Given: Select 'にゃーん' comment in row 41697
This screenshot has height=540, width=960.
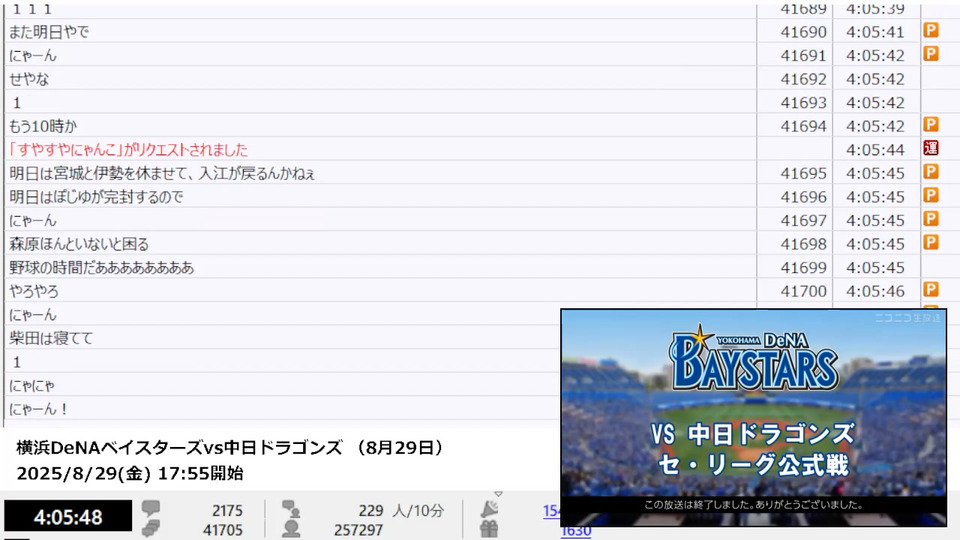Looking at the screenshot, I should point(32,220).
